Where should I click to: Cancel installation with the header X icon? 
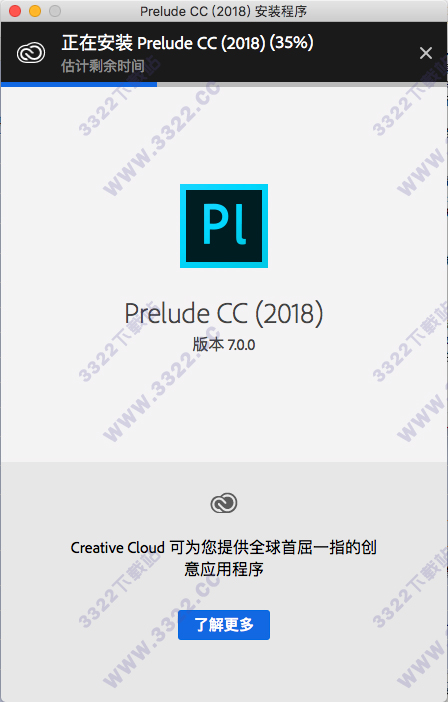pos(426,53)
